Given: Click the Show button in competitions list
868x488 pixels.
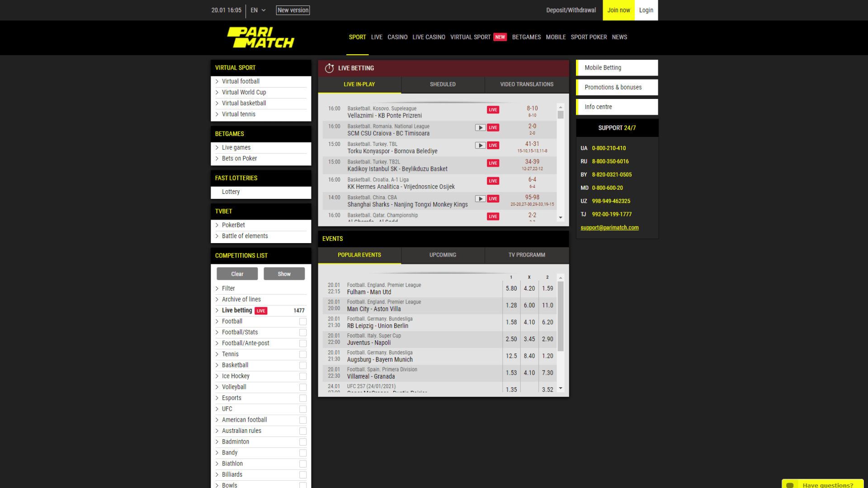Looking at the screenshot, I should click(x=284, y=273).
